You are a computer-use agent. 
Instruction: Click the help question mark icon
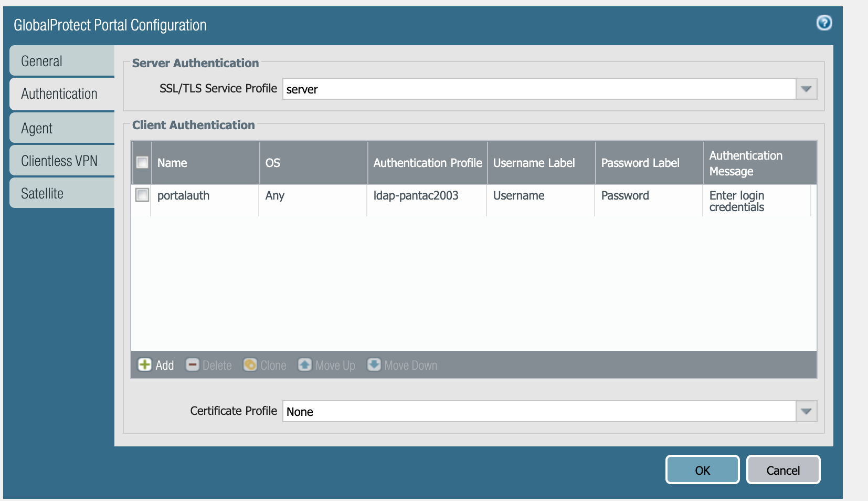click(x=824, y=23)
